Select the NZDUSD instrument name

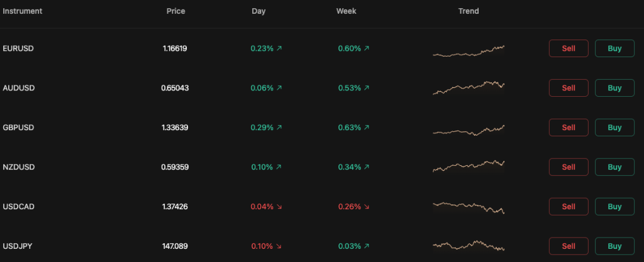pyautogui.click(x=18, y=167)
